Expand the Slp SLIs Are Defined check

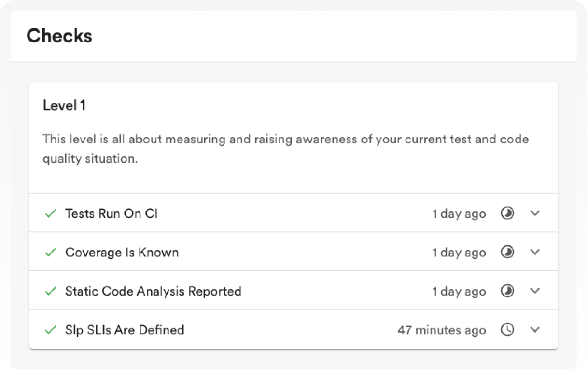click(x=535, y=330)
